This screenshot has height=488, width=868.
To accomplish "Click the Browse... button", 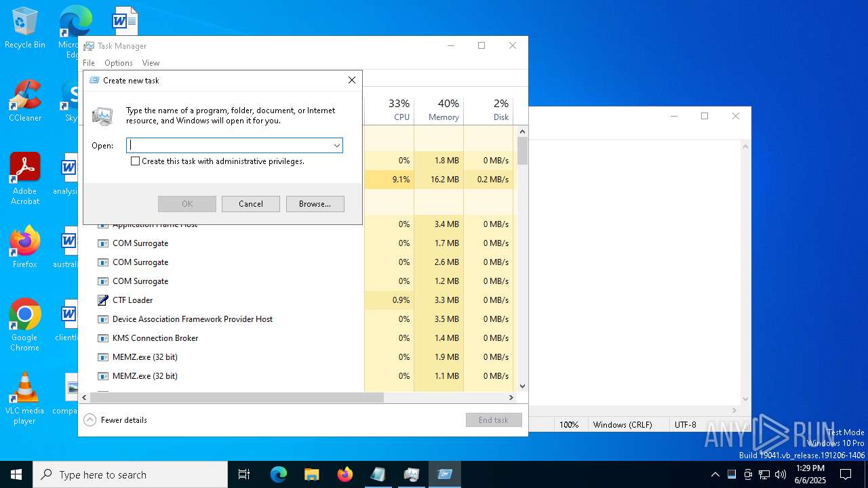I will click(315, 204).
